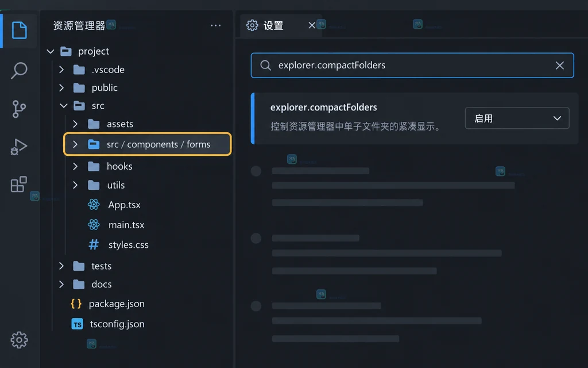
Task: Select the utils folder label
Action: 116,185
